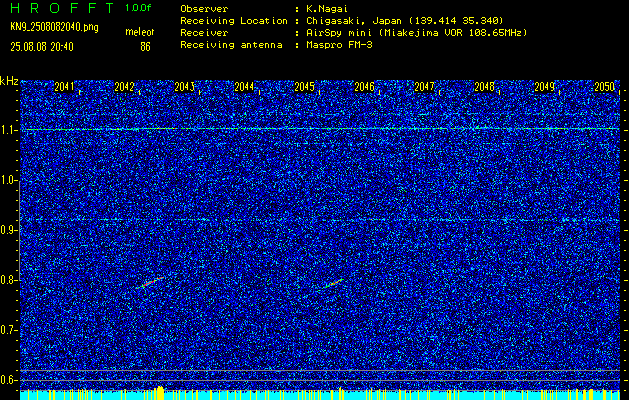Click the meteor count value 86
This screenshot has width=629, height=400.
145,47
